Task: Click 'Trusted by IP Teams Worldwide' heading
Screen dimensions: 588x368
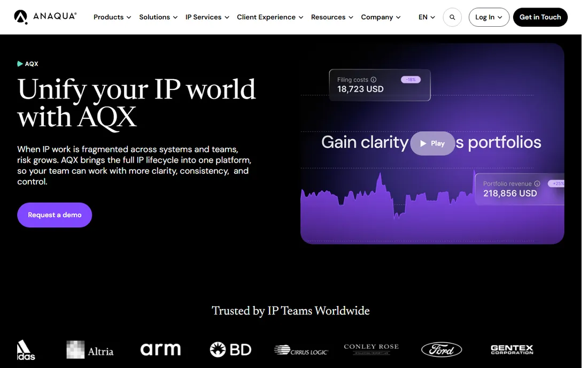Action: coord(291,311)
